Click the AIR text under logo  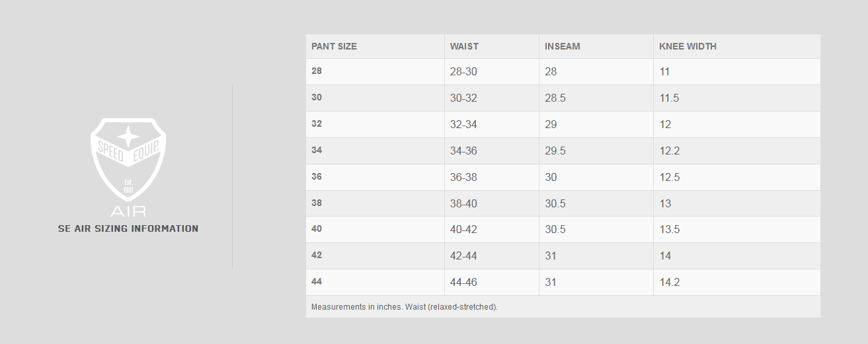coord(128,212)
